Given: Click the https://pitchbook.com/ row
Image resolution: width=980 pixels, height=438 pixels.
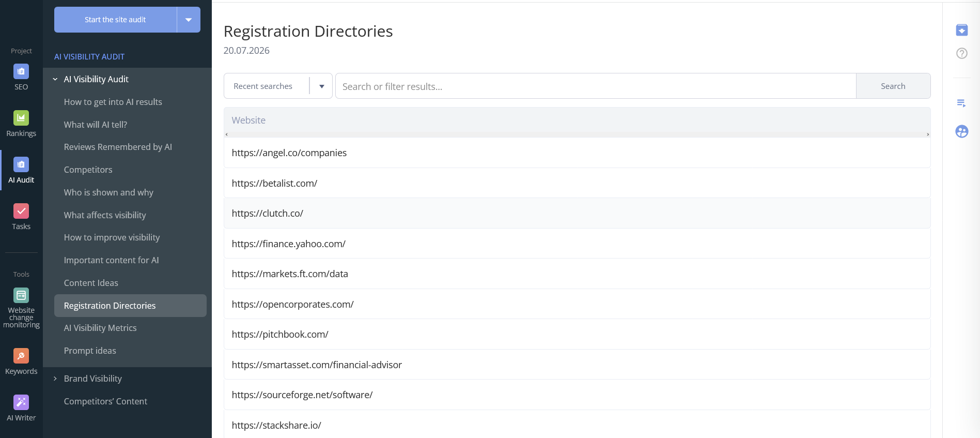Looking at the screenshot, I should tap(577, 334).
